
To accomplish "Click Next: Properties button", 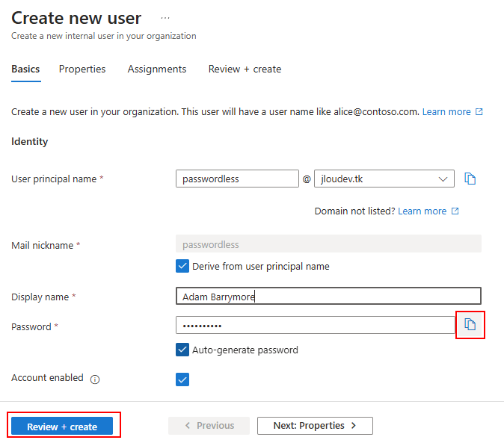I will [315, 426].
